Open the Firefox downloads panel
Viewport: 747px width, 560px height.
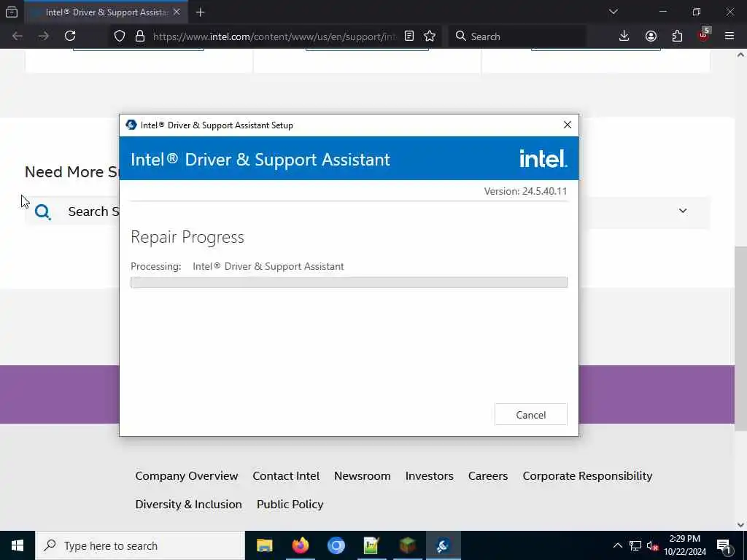[x=624, y=36]
